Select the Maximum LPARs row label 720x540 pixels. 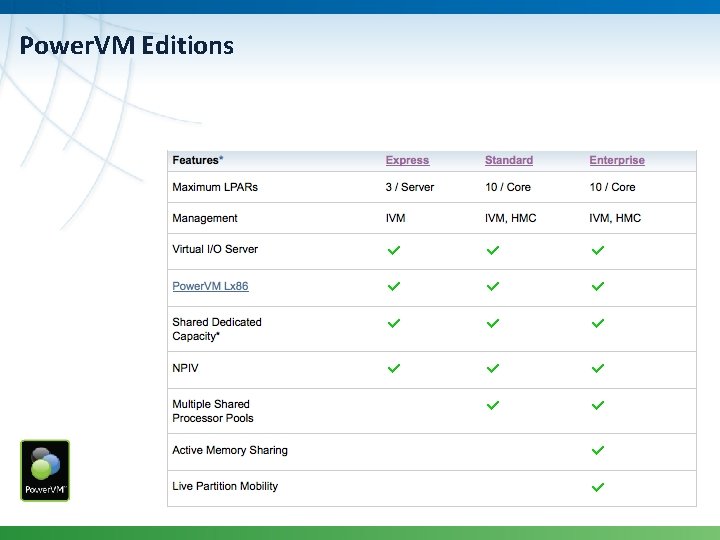(215, 187)
